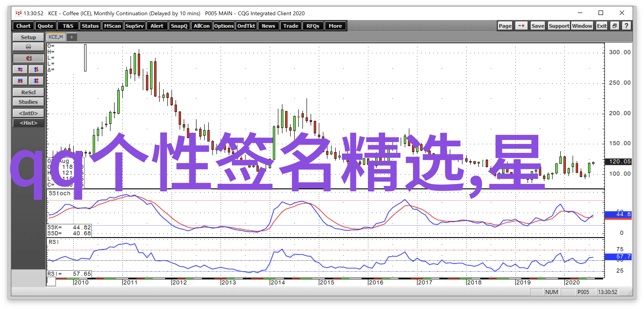Click the restore windows icon beside Exit
The width and height of the screenshot is (644, 309).
[614, 26]
